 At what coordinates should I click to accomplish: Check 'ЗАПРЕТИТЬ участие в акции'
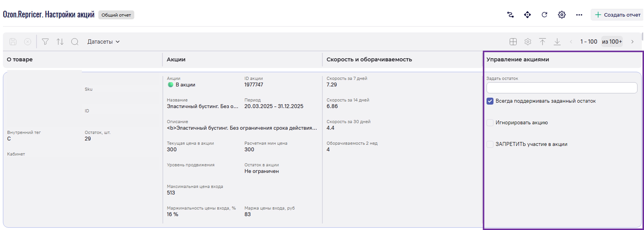point(490,144)
